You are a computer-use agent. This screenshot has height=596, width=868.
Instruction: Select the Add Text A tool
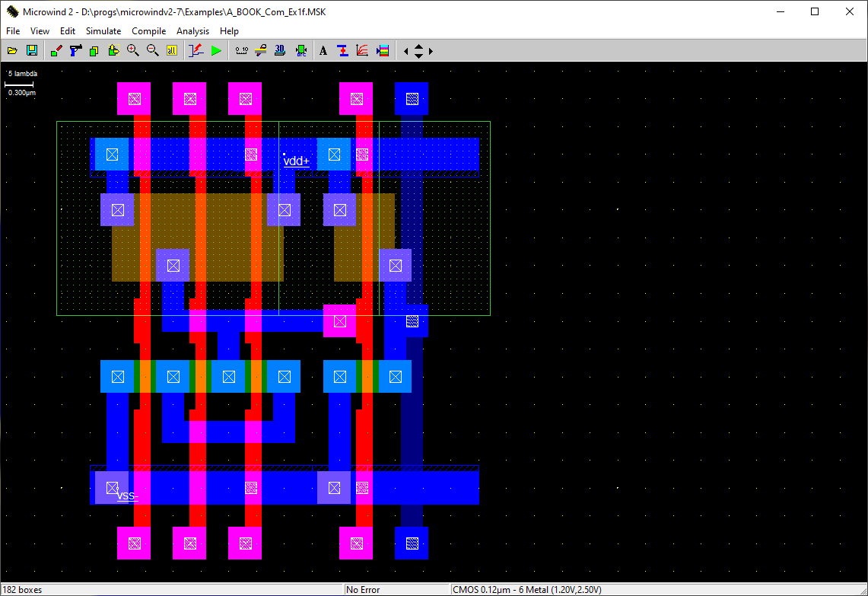[x=323, y=51]
